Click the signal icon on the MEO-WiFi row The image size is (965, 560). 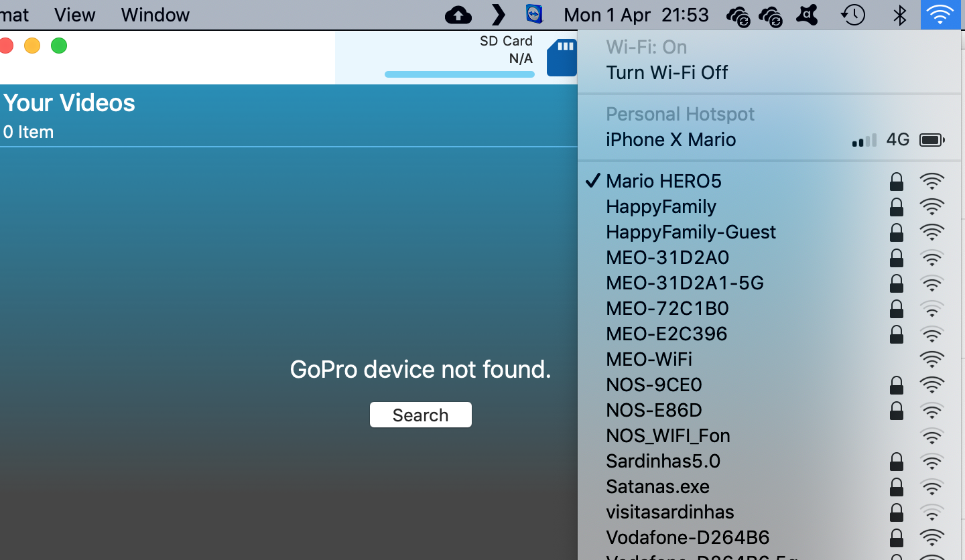click(x=932, y=360)
